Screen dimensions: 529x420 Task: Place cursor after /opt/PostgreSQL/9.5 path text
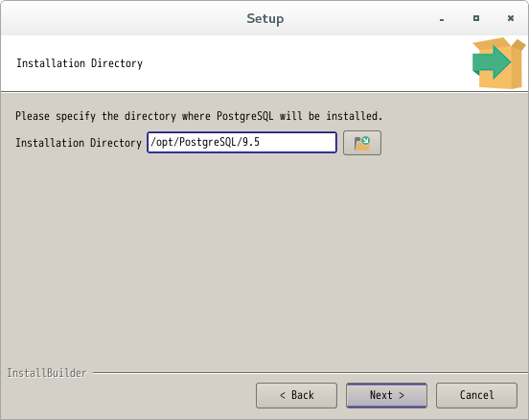(x=261, y=143)
